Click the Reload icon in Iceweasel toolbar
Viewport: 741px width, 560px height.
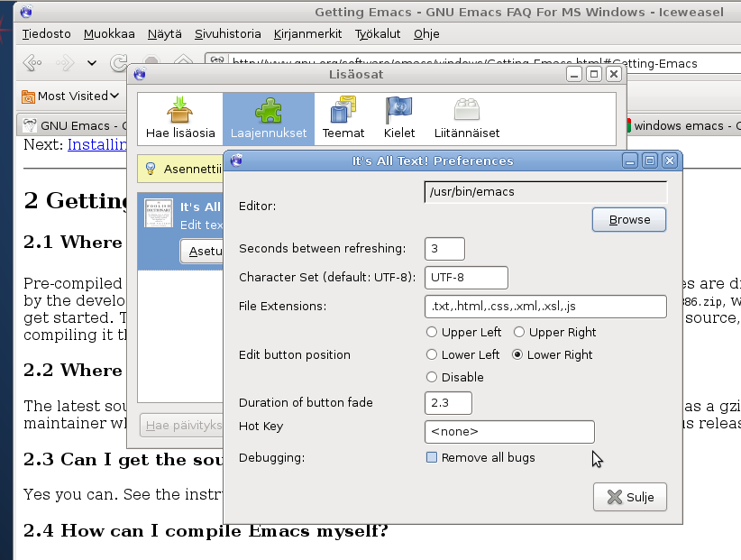click(x=118, y=62)
